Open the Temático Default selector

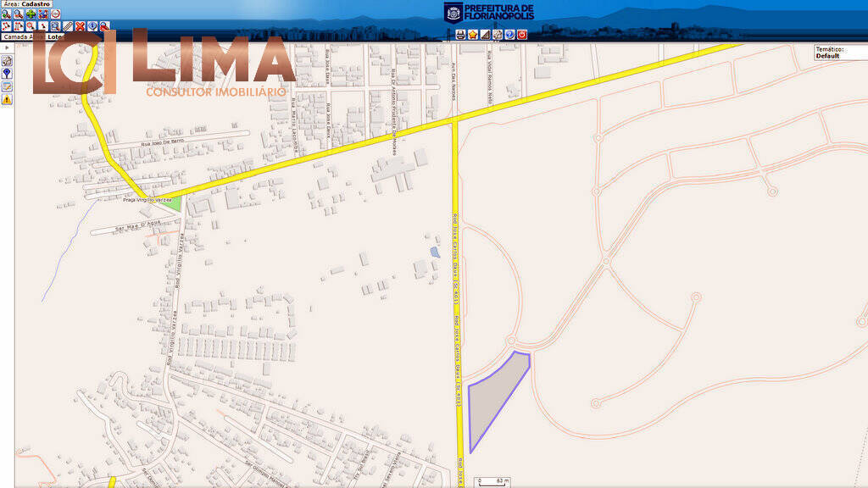(x=839, y=53)
